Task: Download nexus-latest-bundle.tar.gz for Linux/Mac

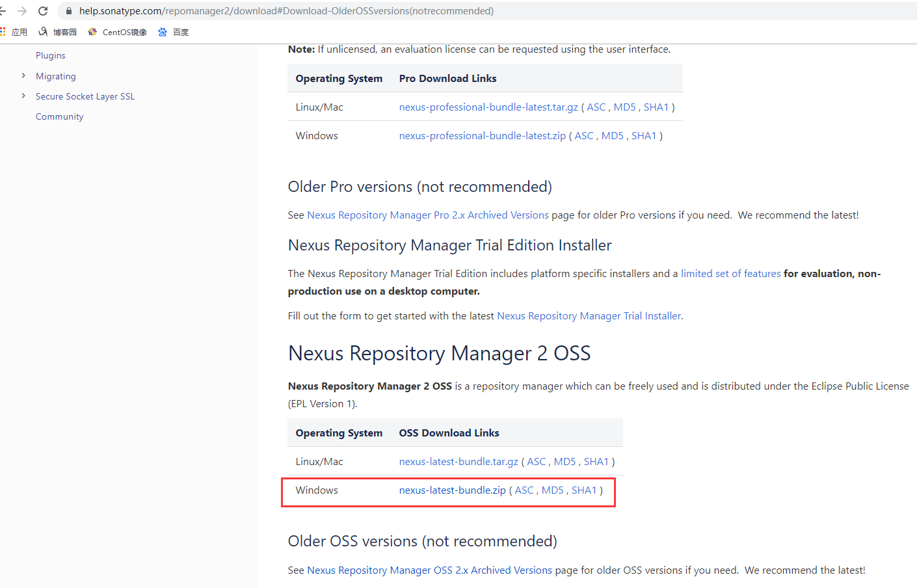Action: [458, 462]
